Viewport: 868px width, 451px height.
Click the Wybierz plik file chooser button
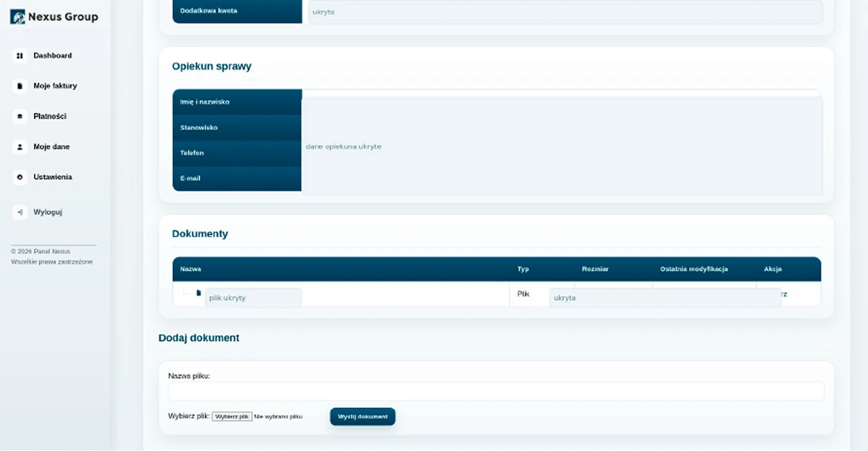click(231, 416)
